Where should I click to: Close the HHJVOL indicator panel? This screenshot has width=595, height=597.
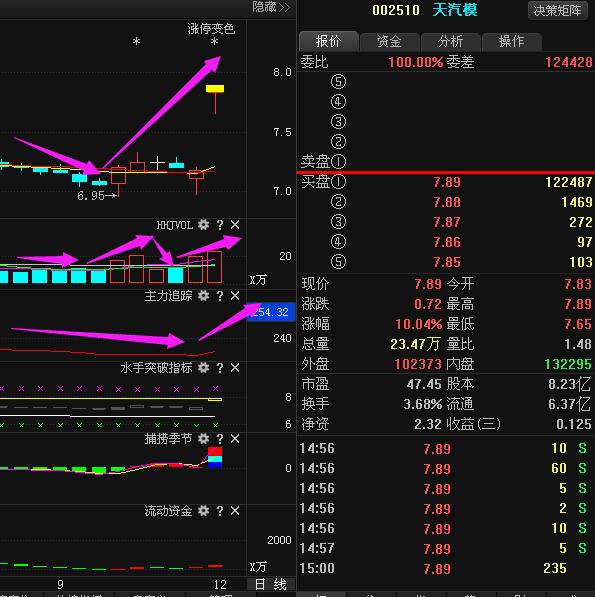[235, 225]
